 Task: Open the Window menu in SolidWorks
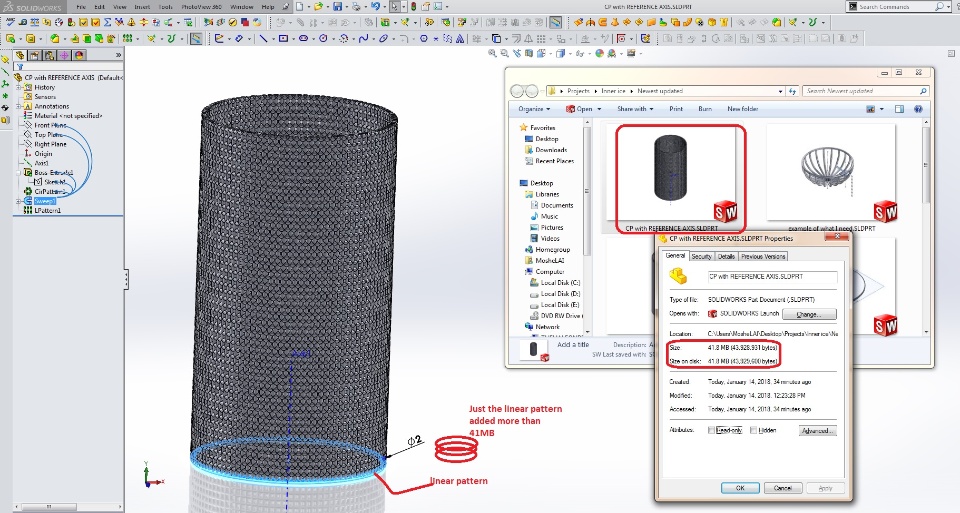(242, 7)
